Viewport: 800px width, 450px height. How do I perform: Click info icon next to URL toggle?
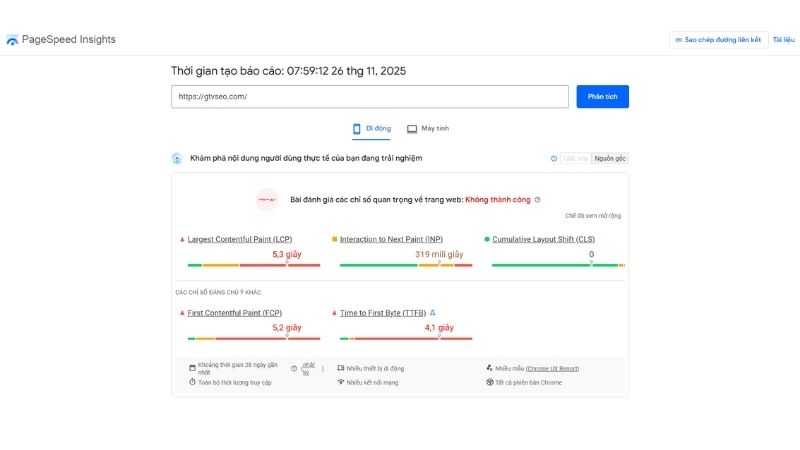tap(554, 159)
